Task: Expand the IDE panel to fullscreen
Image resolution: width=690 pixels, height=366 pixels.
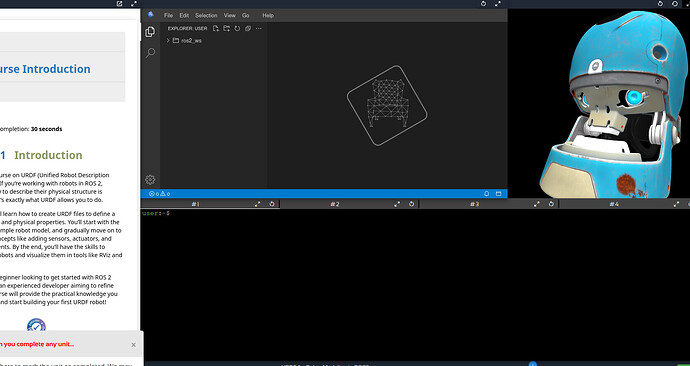Action: 498,4
